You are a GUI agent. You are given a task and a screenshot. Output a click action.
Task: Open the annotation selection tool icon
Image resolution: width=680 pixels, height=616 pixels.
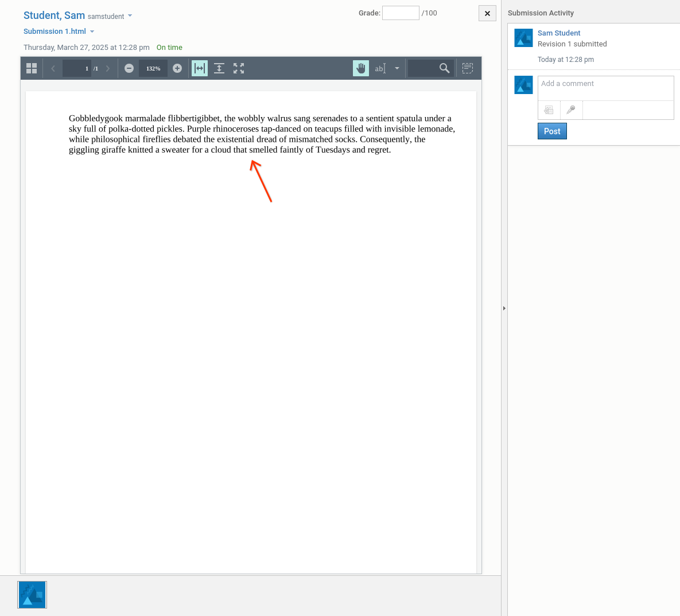click(468, 68)
